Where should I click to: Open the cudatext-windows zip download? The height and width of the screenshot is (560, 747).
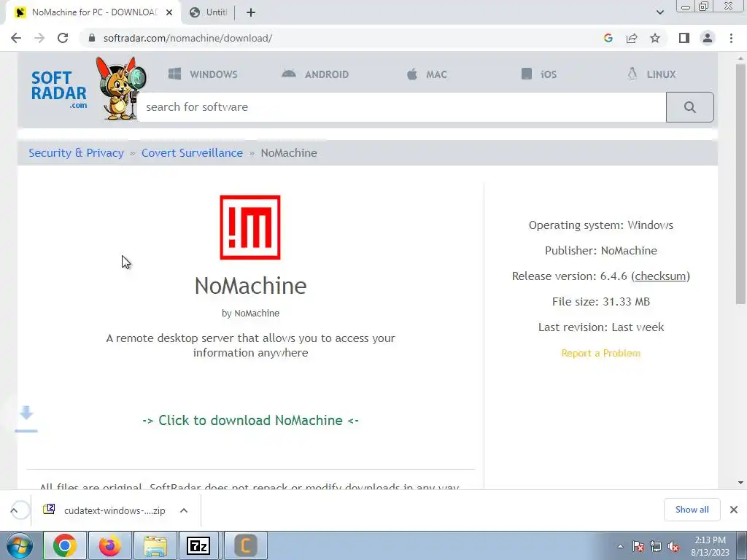(x=104, y=510)
